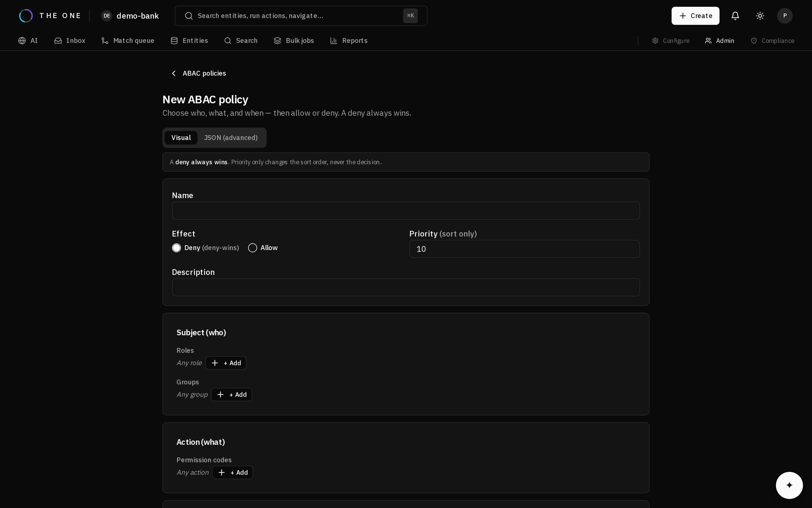The height and width of the screenshot is (508, 812).
Task: Open the user profile avatar P
Action: point(785,16)
